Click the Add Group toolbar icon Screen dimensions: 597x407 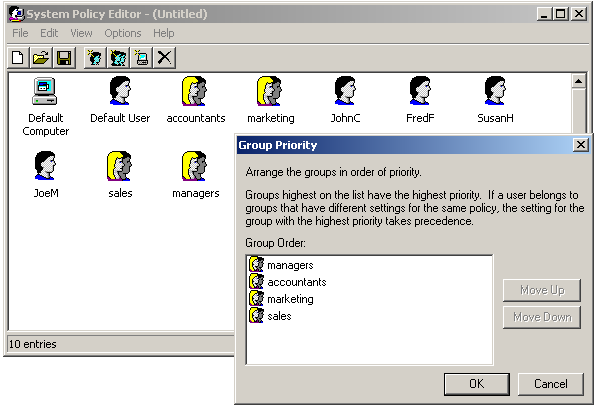pos(118,58)
